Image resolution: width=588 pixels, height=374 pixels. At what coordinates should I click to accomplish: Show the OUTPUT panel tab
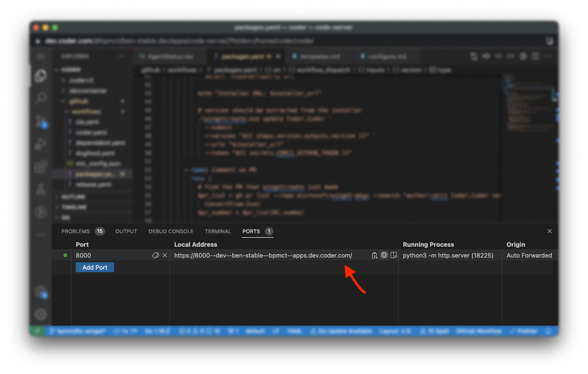coord(126,231)
